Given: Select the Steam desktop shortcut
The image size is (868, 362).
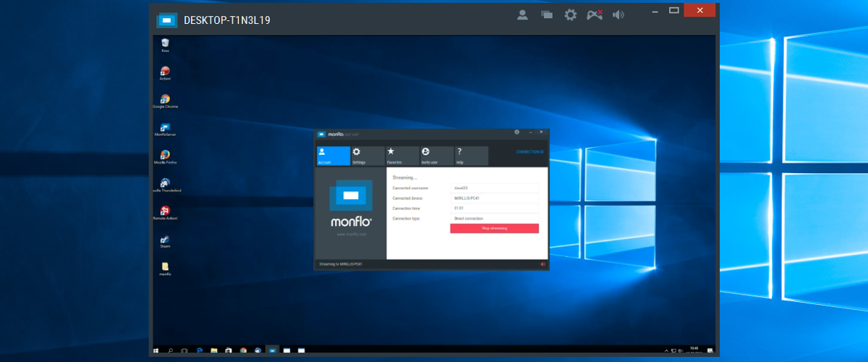Looking at the screenshot, I should click(x=165, y=240).
